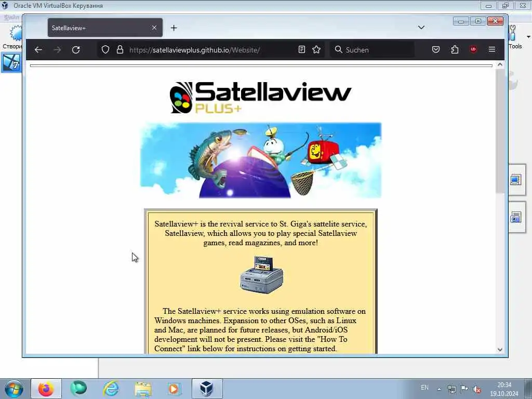Switch to VirtualBox via its taskbar icon
The height and width of the screenshot is (399, 532).
pos(207,389)
